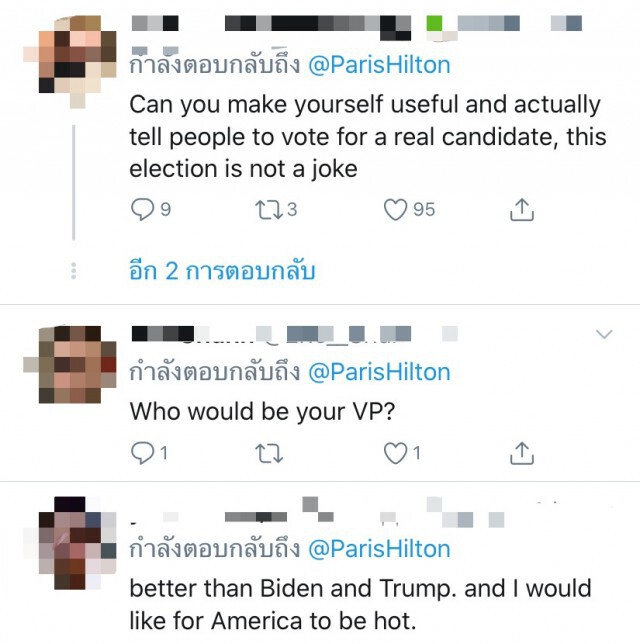View second commenter's profile picture
The width and height of the screenshot is (640, 644).
(x=70, y=365)
